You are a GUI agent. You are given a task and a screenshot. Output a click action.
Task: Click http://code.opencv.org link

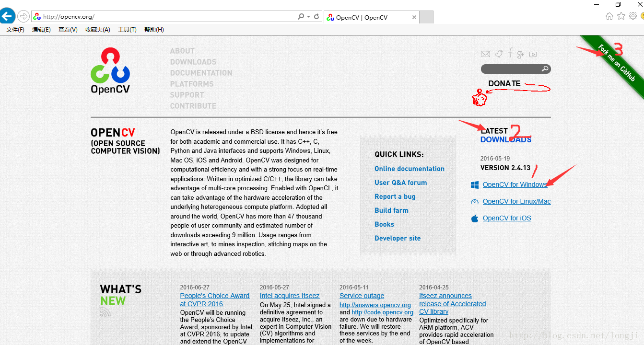pyautogui.click(x=382, y=312)
